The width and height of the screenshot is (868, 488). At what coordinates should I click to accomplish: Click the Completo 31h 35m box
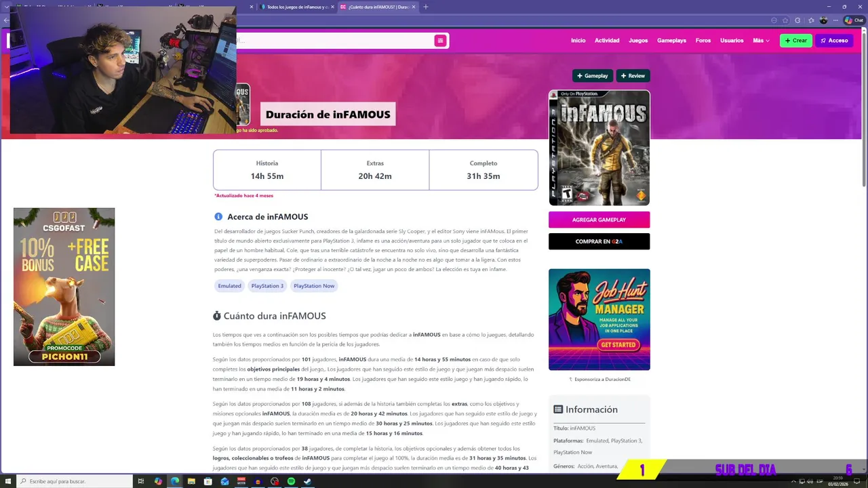(x=484, y=170)
